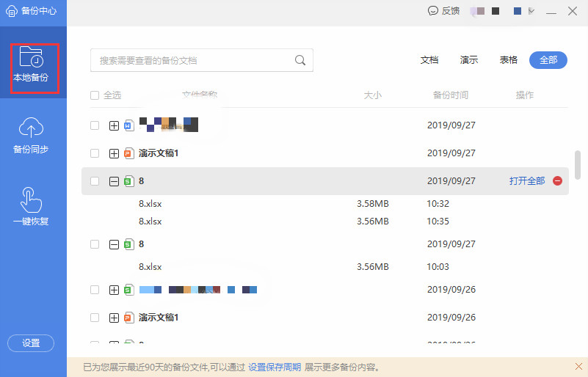Viewport: 588px width, 377px height.
Task: Switch to 备份同步 cloud sync
Action: (x=30, y=135)
